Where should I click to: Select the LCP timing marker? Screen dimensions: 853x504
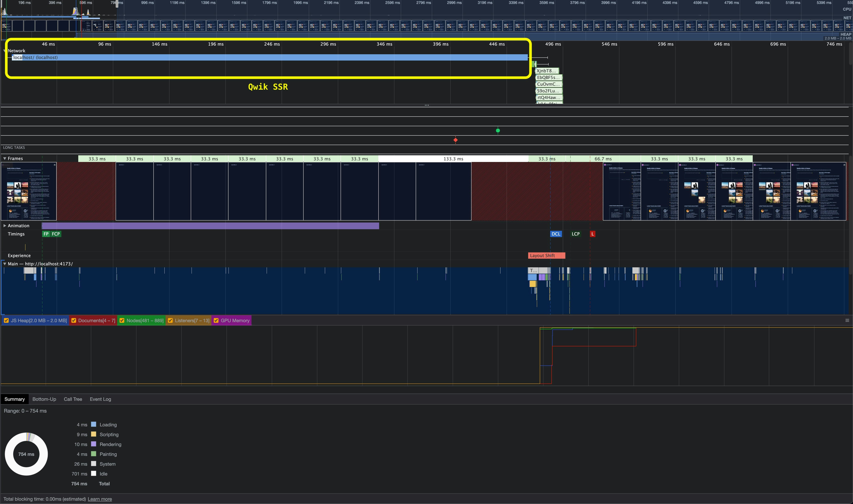point(576,234)
